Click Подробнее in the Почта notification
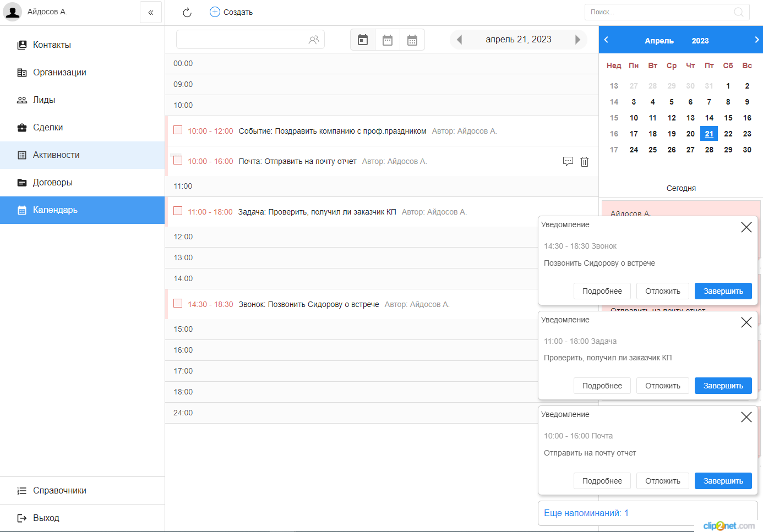The image size is (763, 532). pos(602,481)
